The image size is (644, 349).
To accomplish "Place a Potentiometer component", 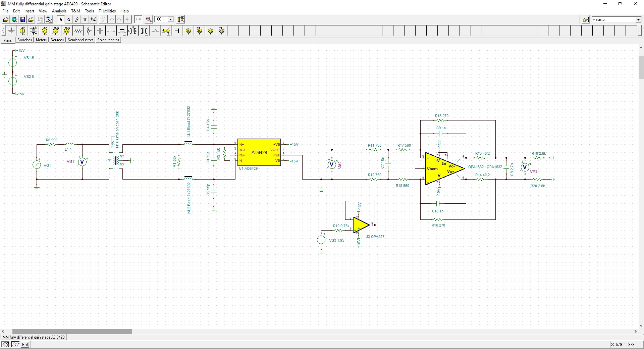I will [x=89, y=31].
